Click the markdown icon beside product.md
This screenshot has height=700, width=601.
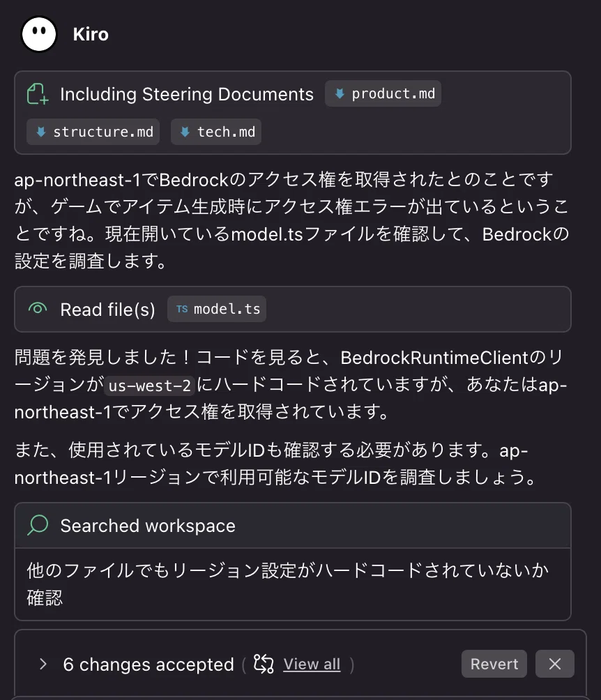340,93
